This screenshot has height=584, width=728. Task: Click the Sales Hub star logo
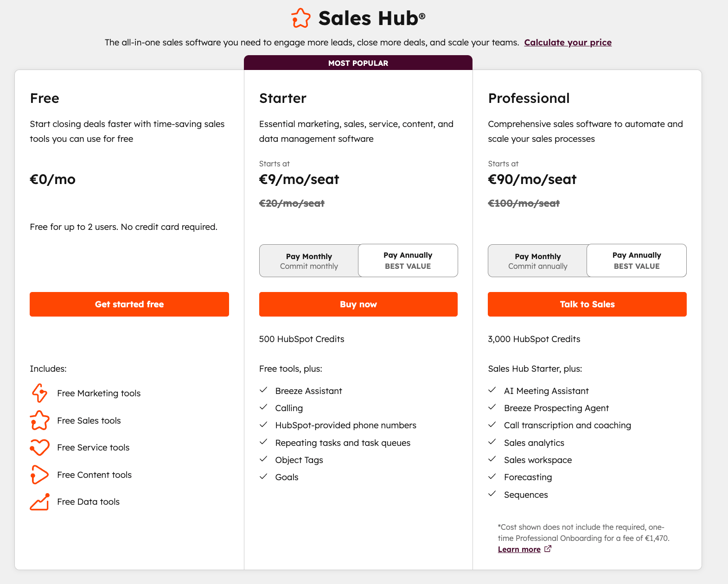pyautogui.click(x=300, y=18)
